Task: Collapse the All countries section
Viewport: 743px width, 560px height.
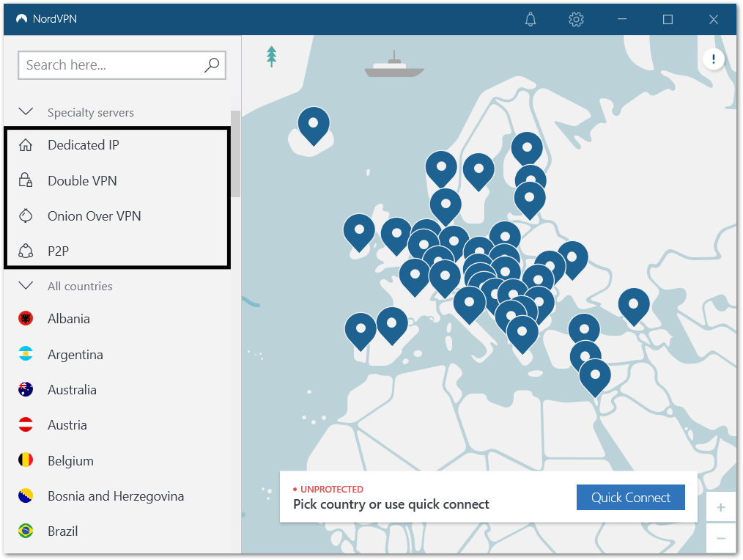Action: 26,285
